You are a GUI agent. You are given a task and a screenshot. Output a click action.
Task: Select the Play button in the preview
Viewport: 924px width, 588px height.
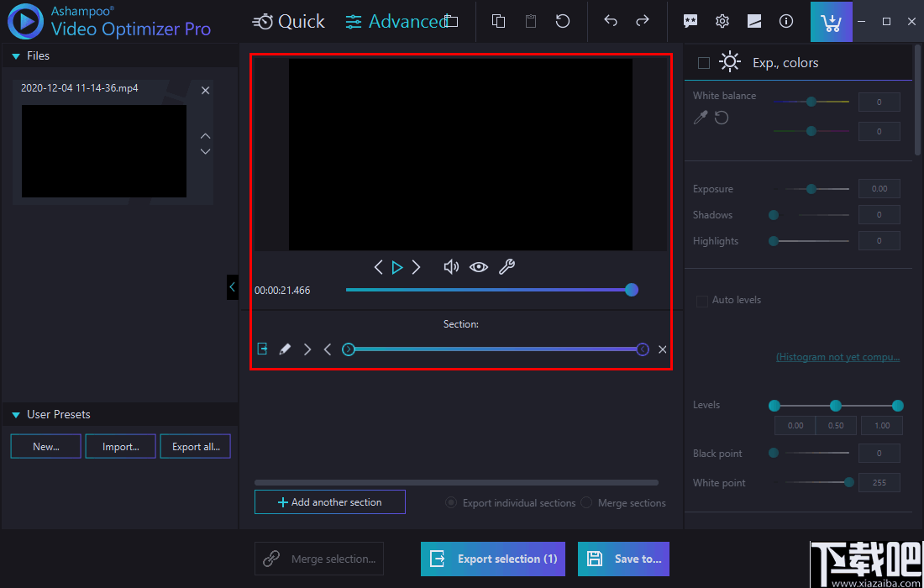[x=396, y=266]
